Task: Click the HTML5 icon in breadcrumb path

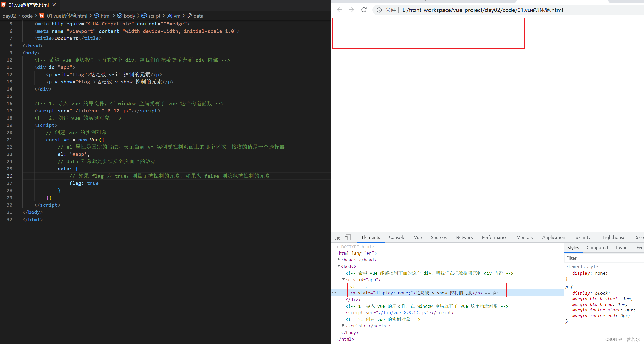Action: [42, 16]
